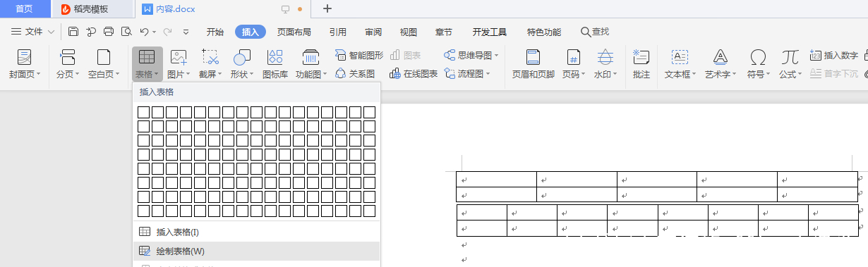Click the Undo arrow icon
This screenshot has width=868, height=267.
[x=144, y=32]
